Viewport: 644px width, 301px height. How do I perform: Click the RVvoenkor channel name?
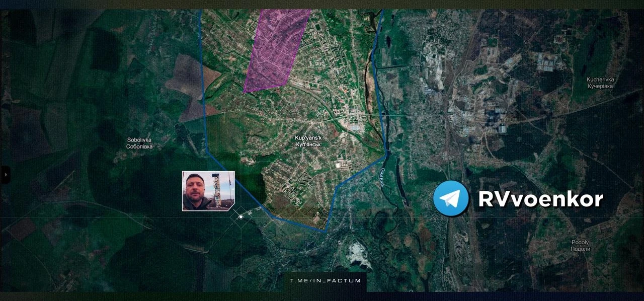(x=540, y=199)
